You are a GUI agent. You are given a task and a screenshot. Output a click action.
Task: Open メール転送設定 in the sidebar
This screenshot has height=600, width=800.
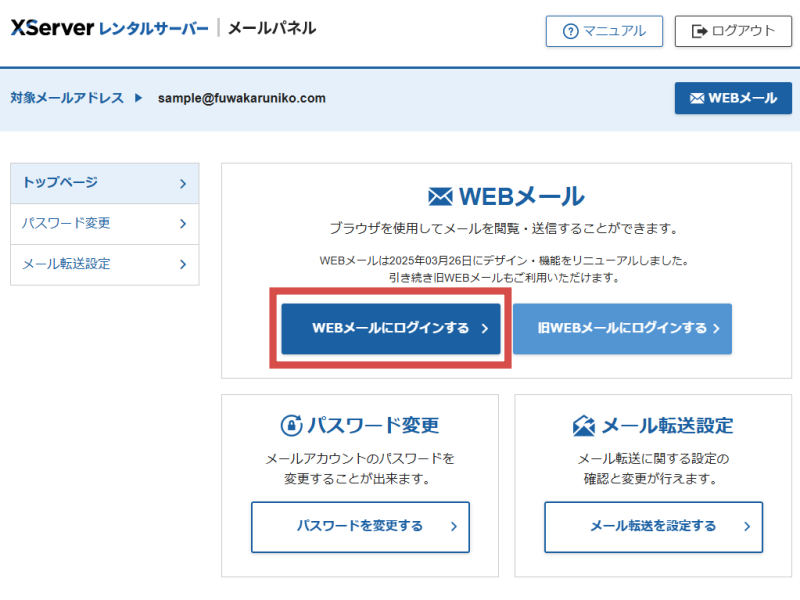[x=105, y=264]
